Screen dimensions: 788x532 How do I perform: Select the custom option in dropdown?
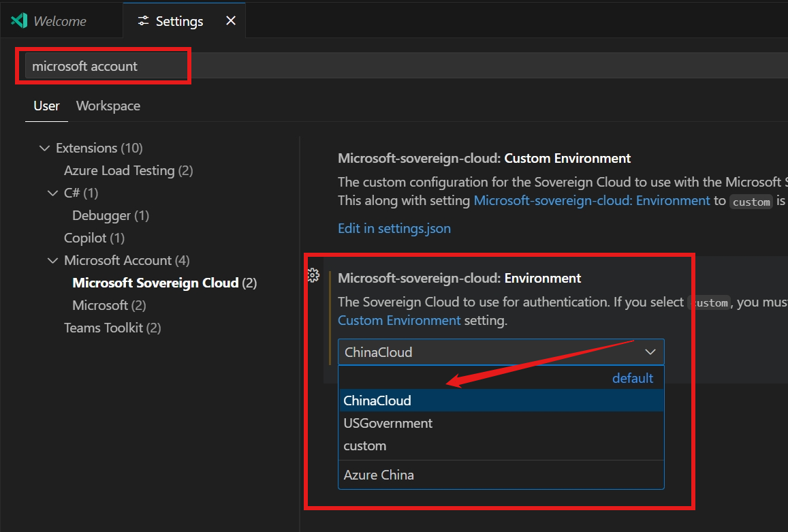pos(365,445)
